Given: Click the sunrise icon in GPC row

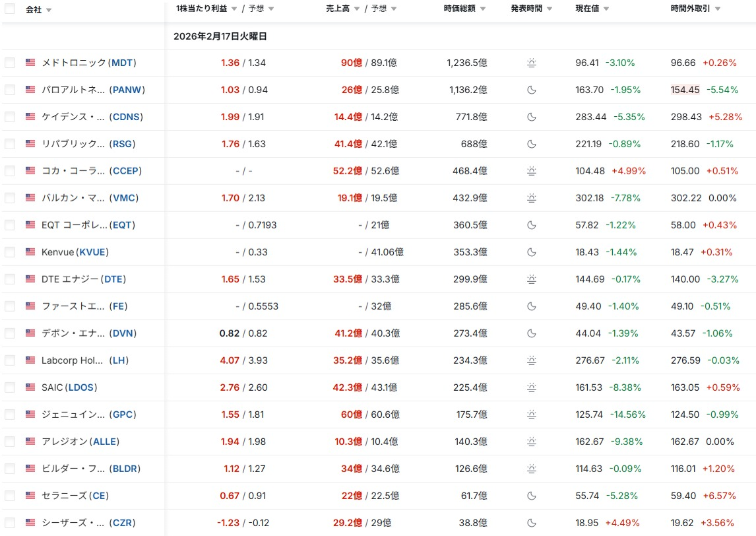Looking at the screenshot, I should click(x=532, y=415).
